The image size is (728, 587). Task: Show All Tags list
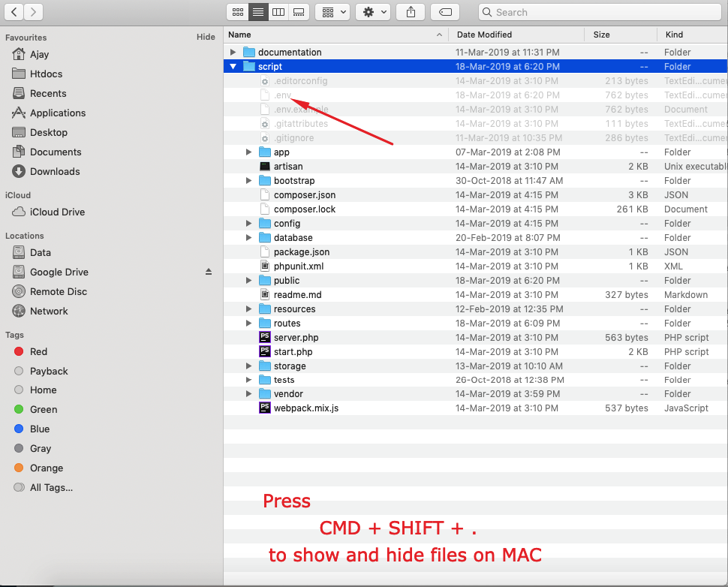51,488
